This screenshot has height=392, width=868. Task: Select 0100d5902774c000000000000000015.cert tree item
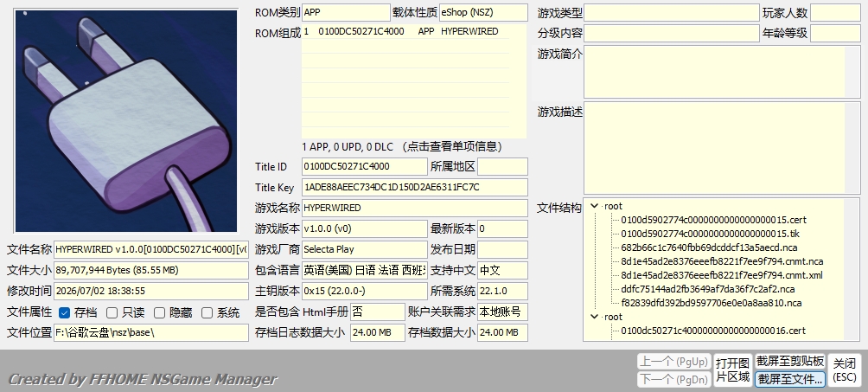[713, 220]
